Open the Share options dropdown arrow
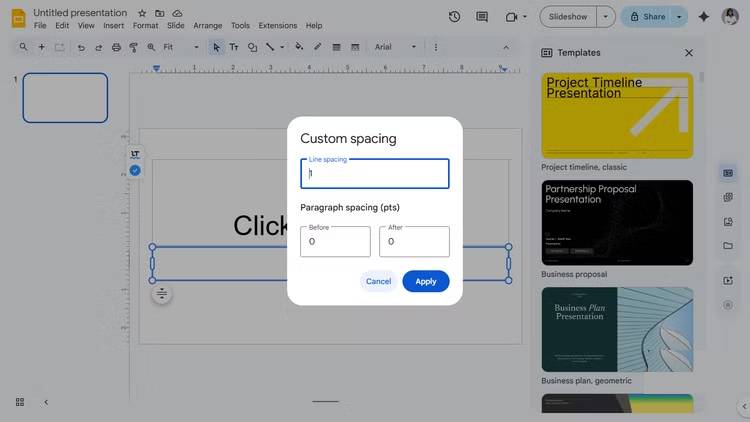The width and height of the screenshot is (750, 422). click(x=679, y=17)
